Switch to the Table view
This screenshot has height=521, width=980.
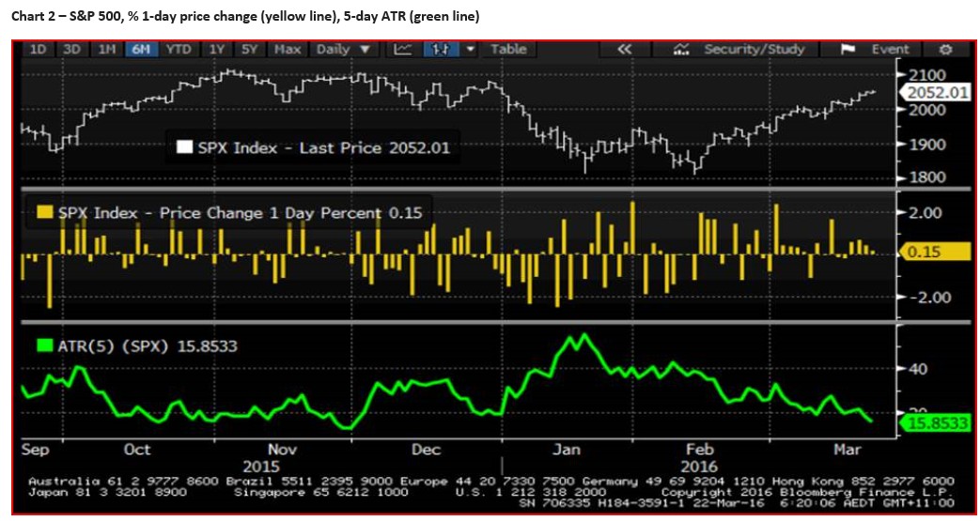[x=508, y=50]
